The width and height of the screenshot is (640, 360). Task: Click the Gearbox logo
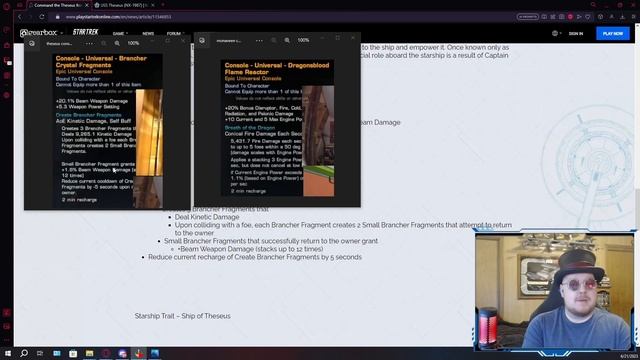38,33
